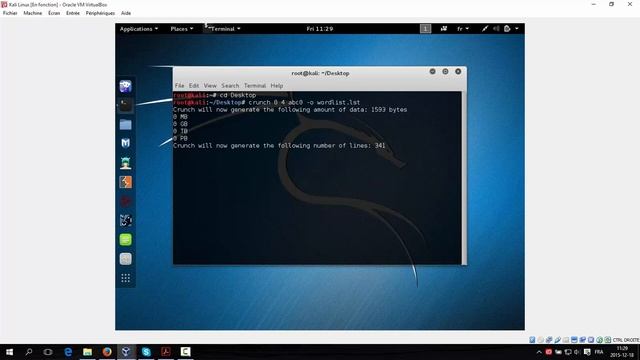
Task: Switch to VirtualBox on the Windows taskbar
Action: pyautogui.click(x=127, y=352)
